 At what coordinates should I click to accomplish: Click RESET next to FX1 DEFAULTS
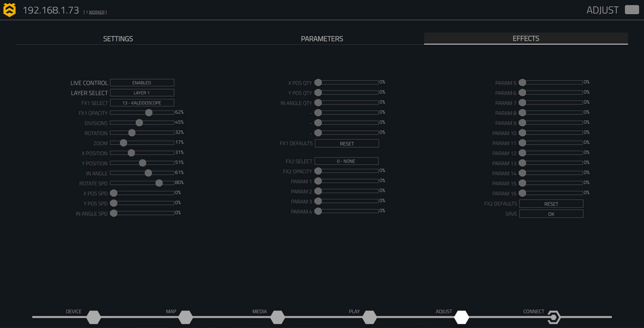pyautogui.click(x=346, y=143)
